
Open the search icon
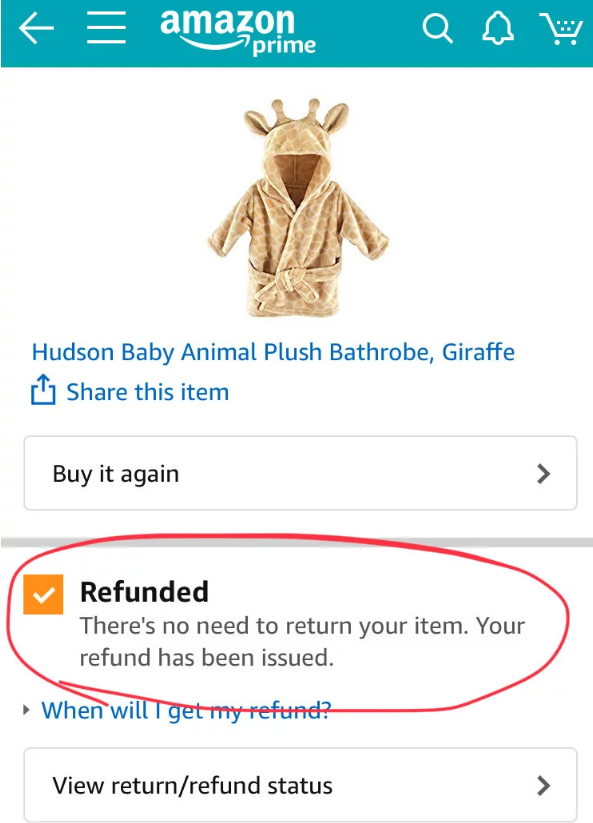tap(437, 28)
